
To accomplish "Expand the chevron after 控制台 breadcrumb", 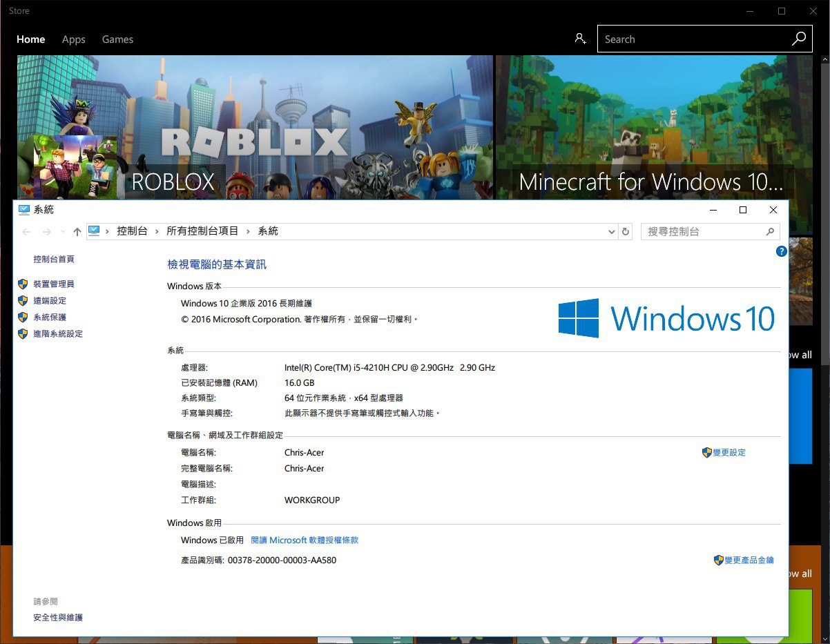I will [157, 231].
